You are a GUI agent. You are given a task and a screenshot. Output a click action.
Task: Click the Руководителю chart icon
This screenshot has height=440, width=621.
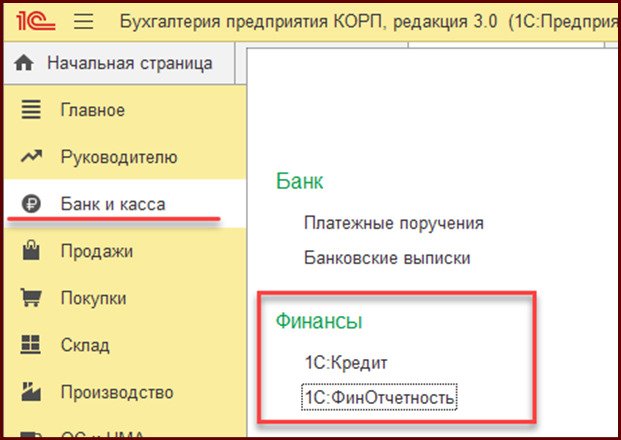click(32, 157)
